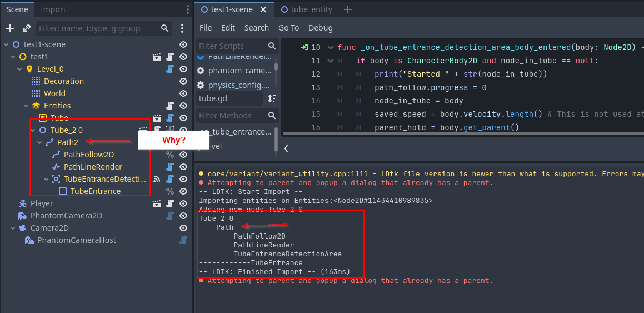Select the PathFollow2D node
This screenshot has height=313, width=644.
pyautogui.click(x=89, y=155)
